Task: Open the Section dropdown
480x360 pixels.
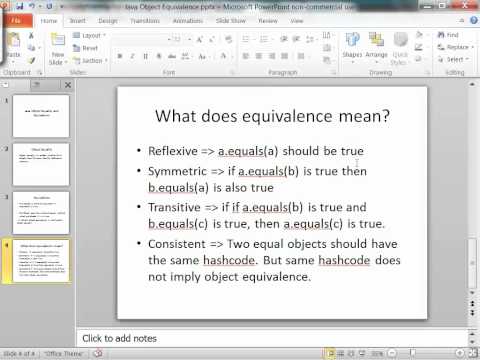Action: 90,61
